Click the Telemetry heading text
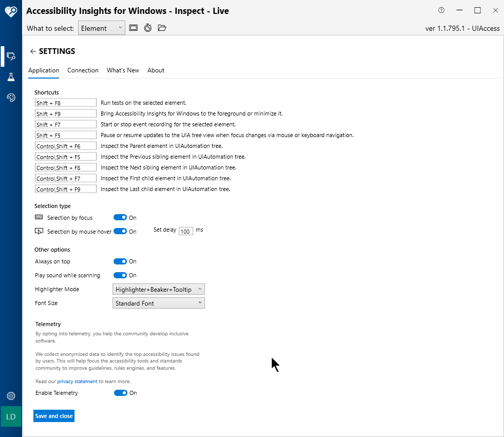The height and width of the screenshot is (437, 504). click(x=48, y=324)
